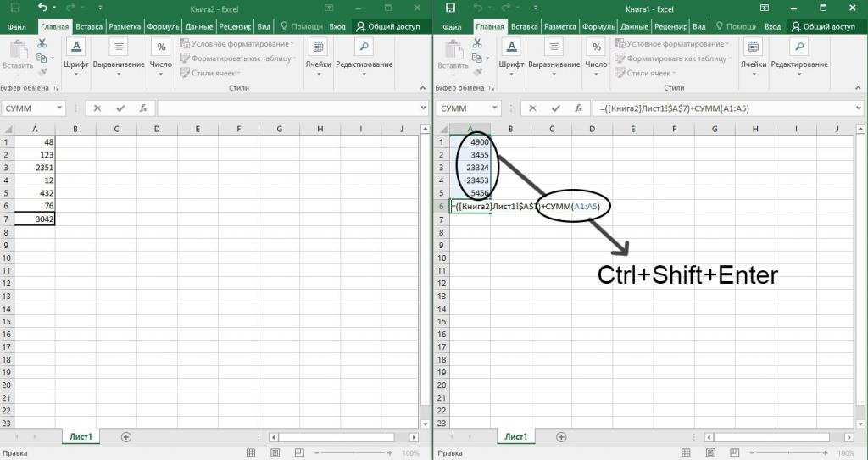Screen dimensions: 868x460
Task: Click the Cut scissors icon in Книга1
Action: [476, 43]
